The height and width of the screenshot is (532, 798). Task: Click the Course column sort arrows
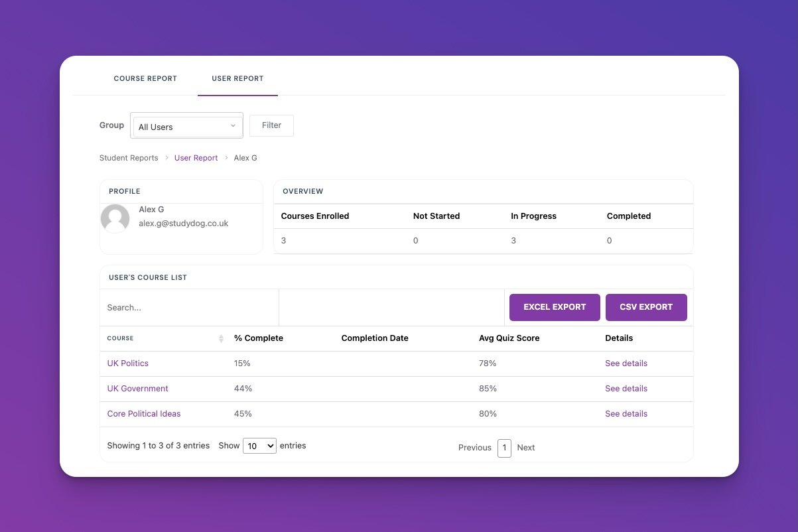point(221,339)
